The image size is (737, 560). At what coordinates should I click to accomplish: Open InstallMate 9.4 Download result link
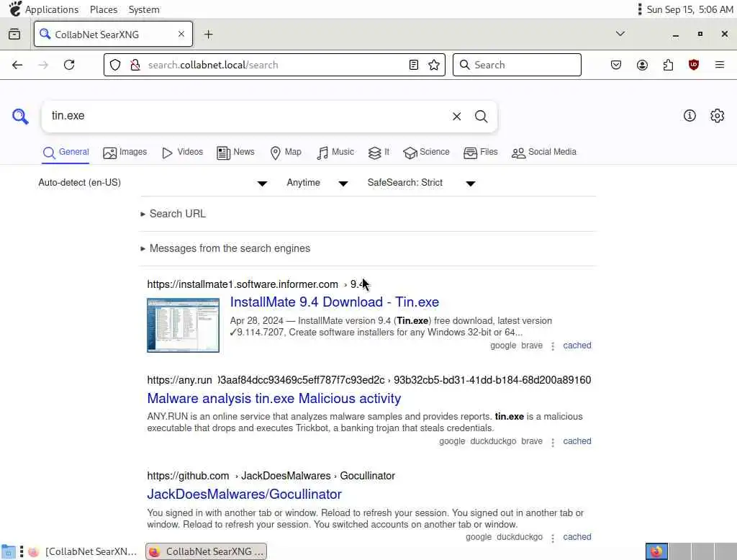click(x=335, y=302)
